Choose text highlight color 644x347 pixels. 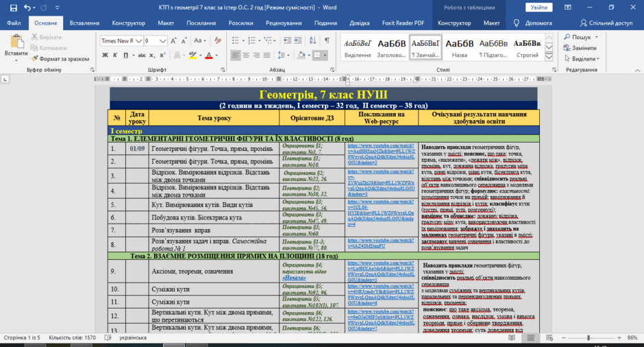tap(193, 55)
